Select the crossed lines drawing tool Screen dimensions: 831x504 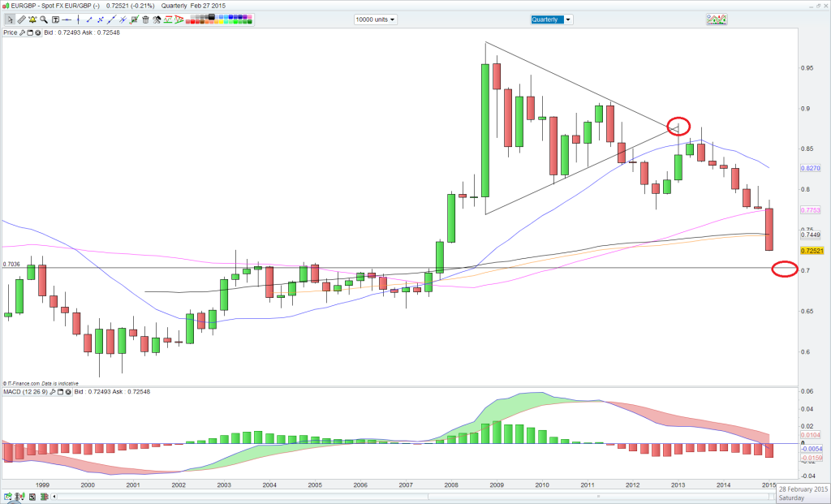click(x=100, y=19)
